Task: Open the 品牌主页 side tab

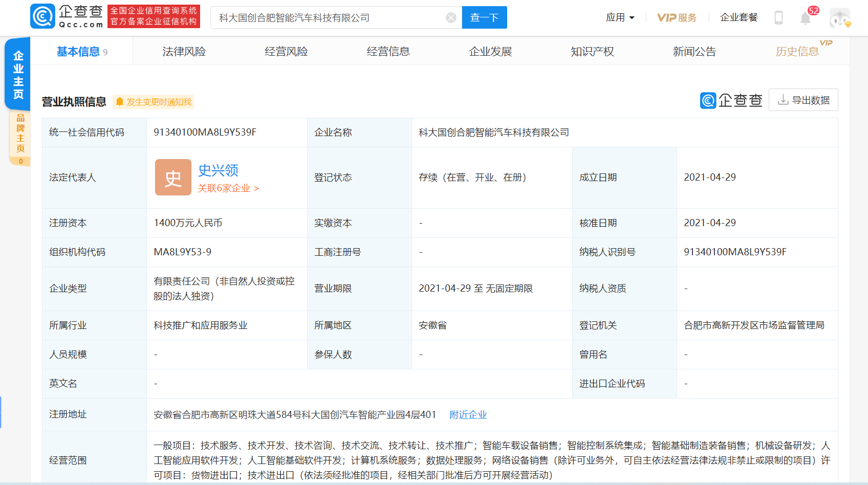Action: click(x=20, y=133)
